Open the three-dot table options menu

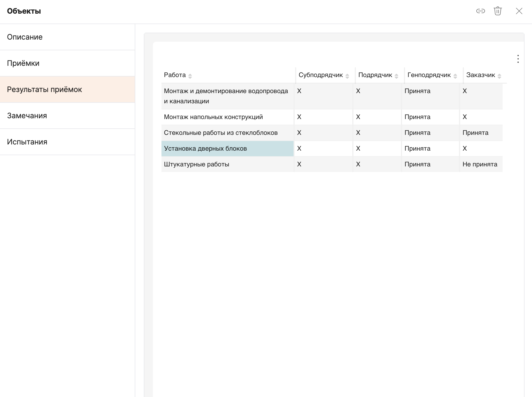pyautogui.click(x=518, y=59)
